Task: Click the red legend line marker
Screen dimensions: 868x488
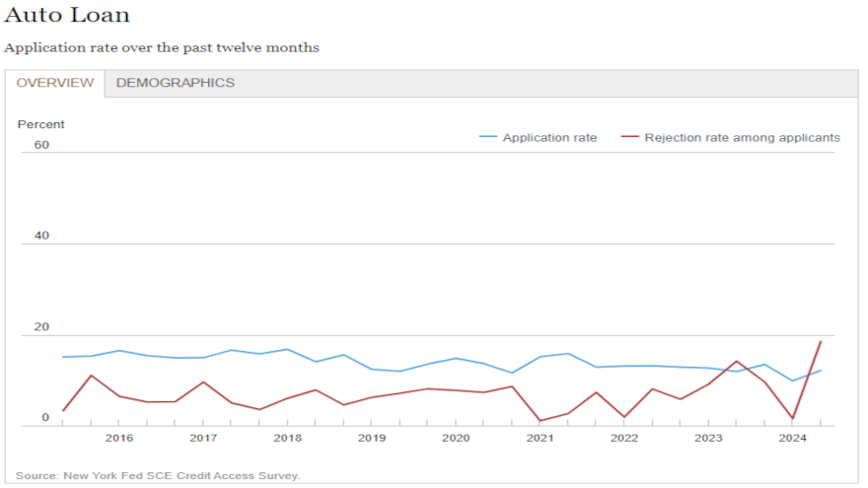Action: 629,138
